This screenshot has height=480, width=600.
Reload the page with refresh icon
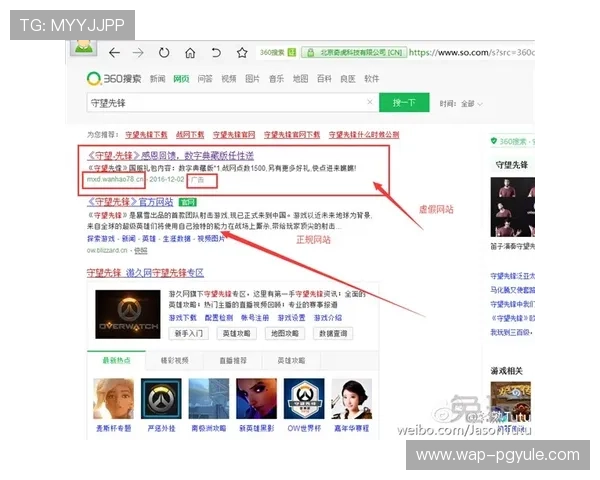coord(164,52)
